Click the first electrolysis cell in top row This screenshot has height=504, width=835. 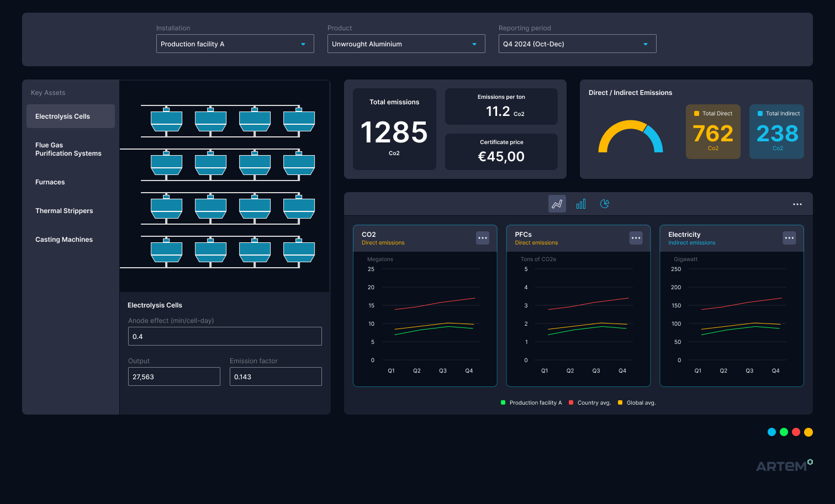point(166,120)
